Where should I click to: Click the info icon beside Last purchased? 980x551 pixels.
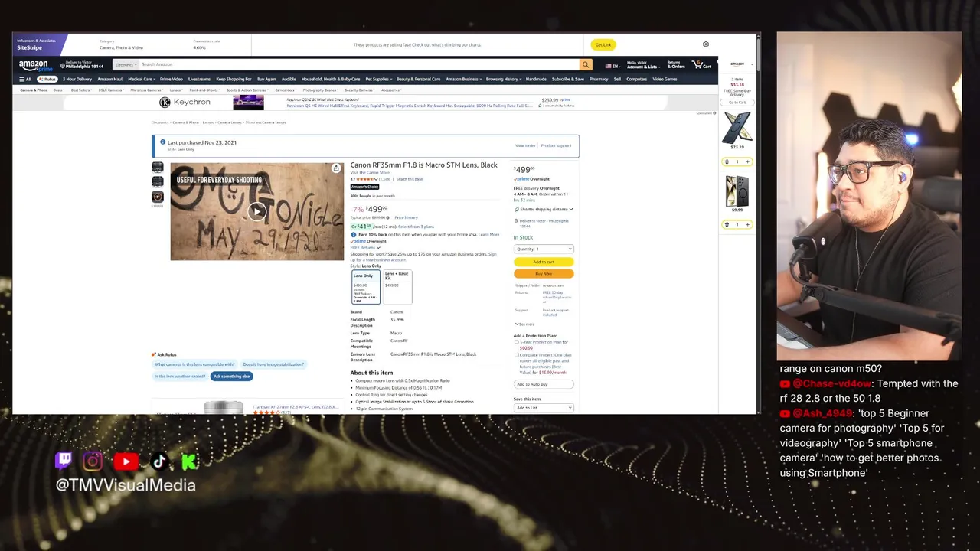pos(162,142)
